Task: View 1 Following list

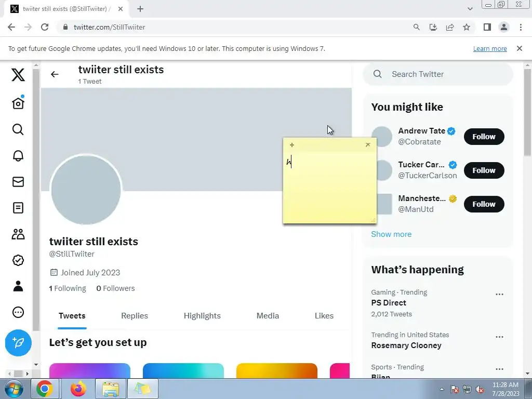Action: pyautogui.click(x=68, y=288)
